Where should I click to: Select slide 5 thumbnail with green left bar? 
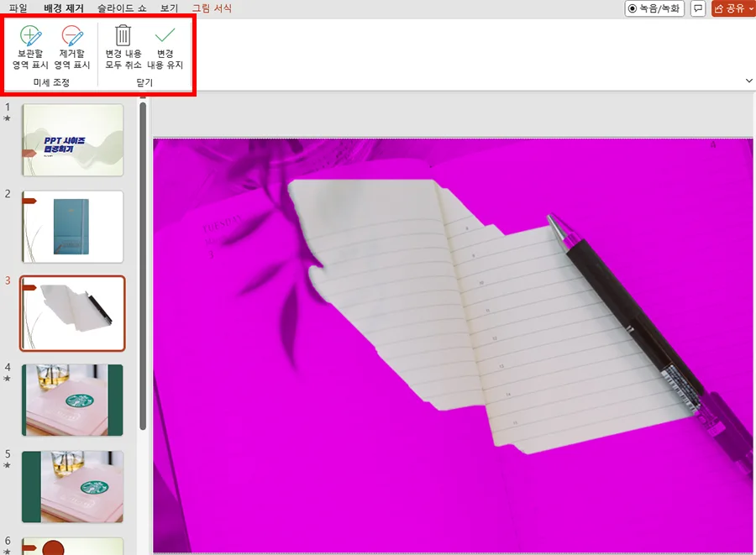click(72, 487)
